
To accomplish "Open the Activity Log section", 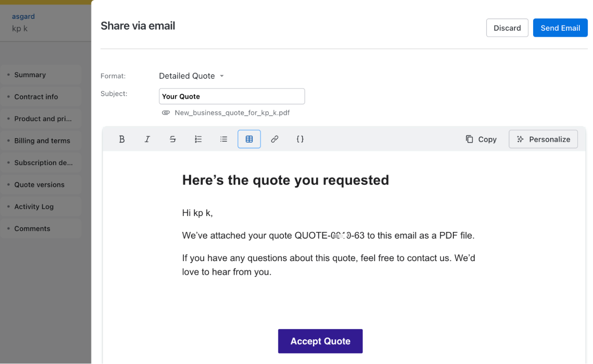I will point(34,207).
